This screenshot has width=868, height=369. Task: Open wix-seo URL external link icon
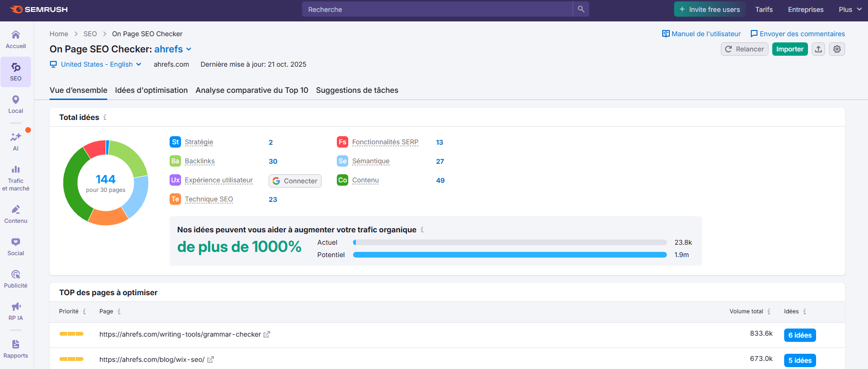(x=211, y=359)
